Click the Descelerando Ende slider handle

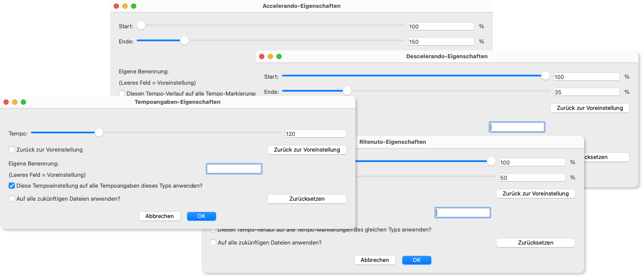[347, 91]
